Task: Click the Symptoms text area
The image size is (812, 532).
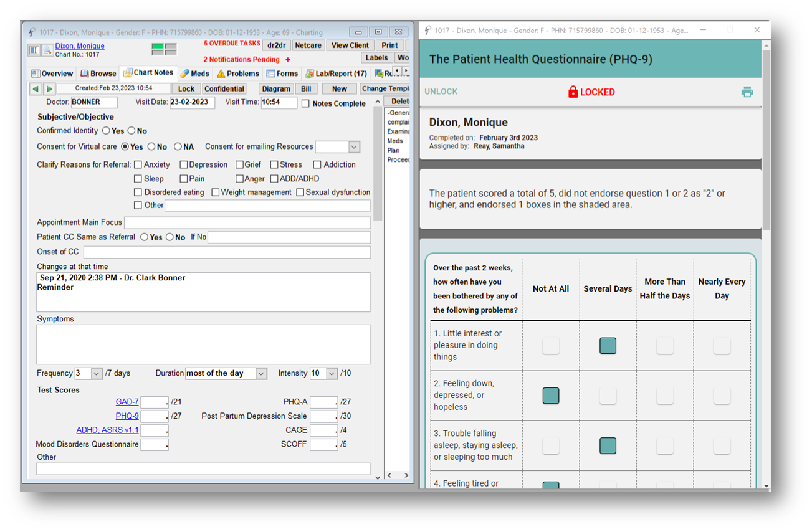Action: pyautogui.click(x=203, y=344)
